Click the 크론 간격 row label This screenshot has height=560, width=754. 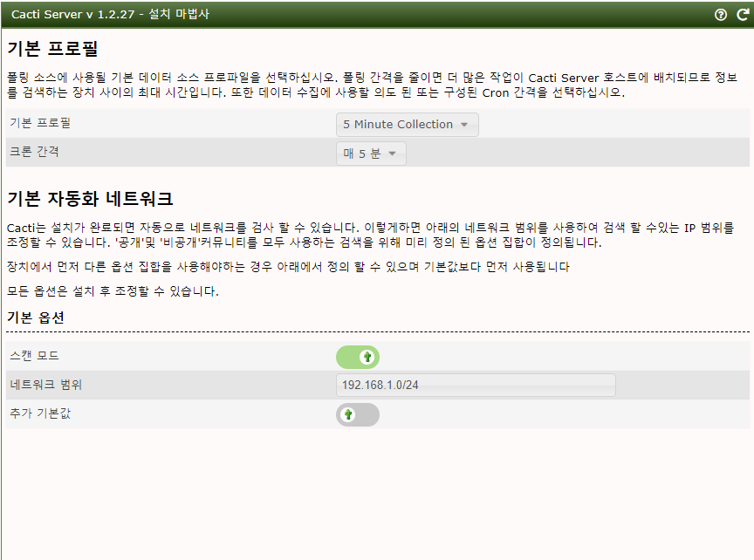pyautogui.click(x=34, y=152)
